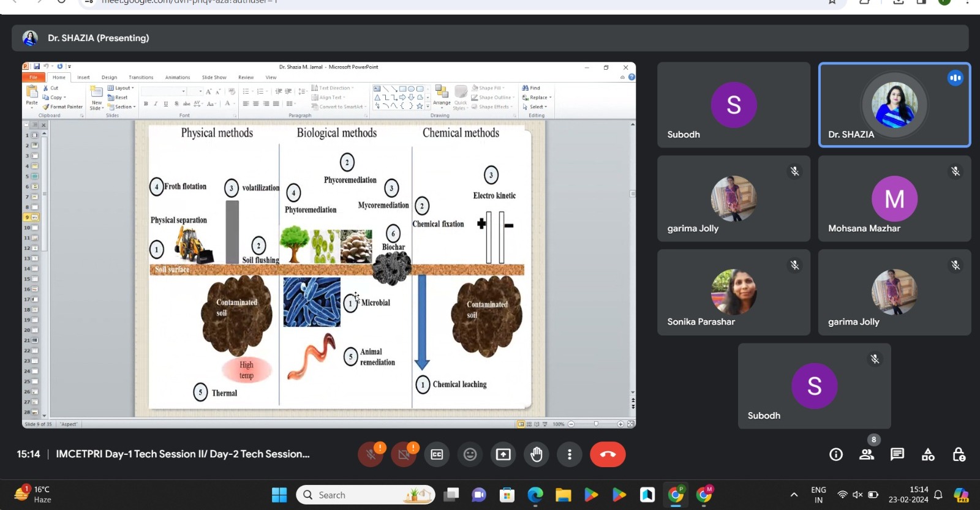Open File Explorer from the taskbar
Screen dimensions: 980x510
tap(563, 495)
